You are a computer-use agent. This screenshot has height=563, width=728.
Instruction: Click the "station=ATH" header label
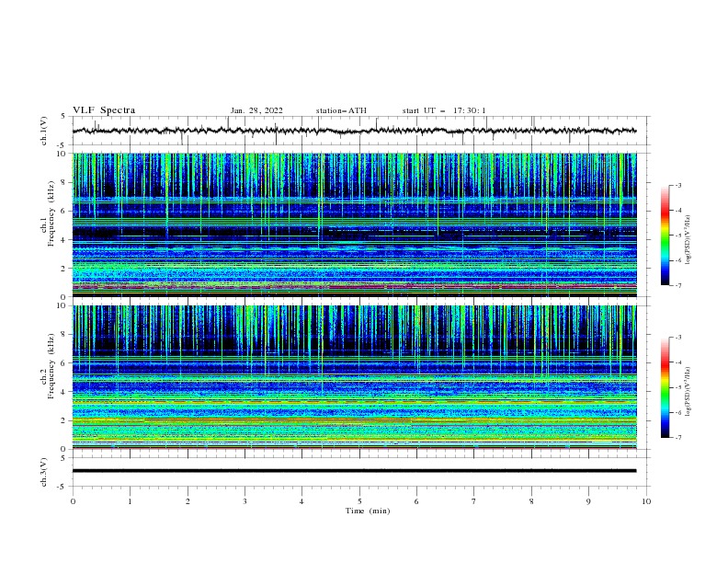[x=341, y=110]
